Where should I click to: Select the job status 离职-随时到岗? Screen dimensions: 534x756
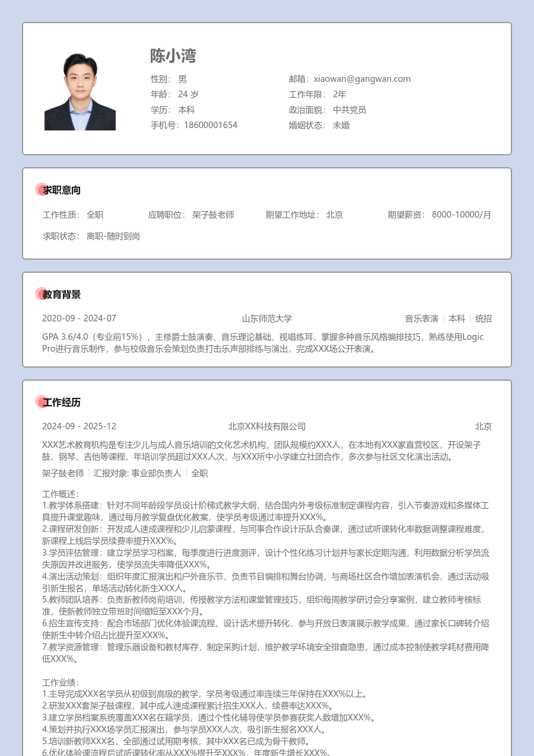pyautogui.click(x=113, y=236)
